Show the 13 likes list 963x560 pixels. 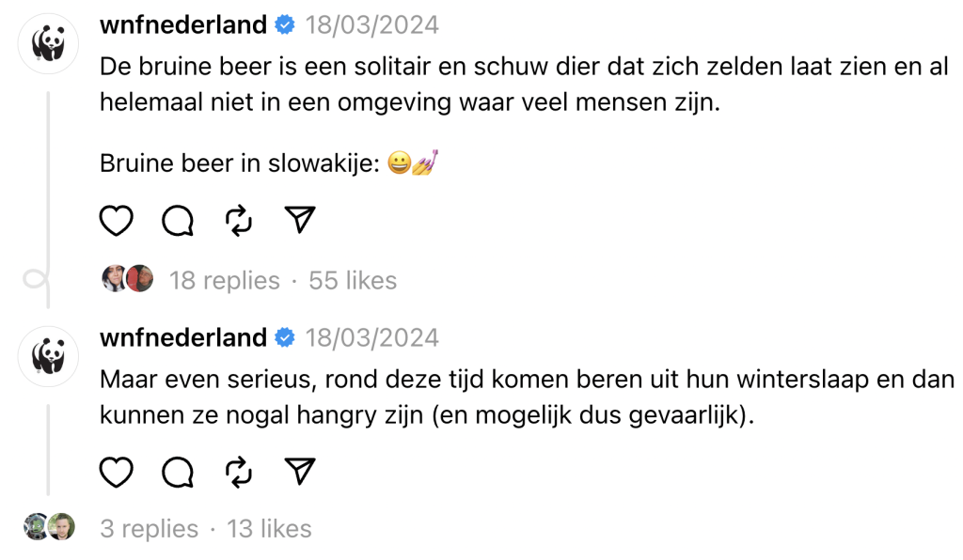tap(269, 529)
